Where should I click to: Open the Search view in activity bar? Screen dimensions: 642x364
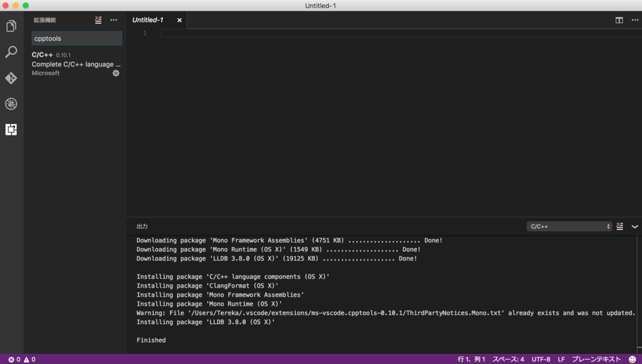coord(11,52)
